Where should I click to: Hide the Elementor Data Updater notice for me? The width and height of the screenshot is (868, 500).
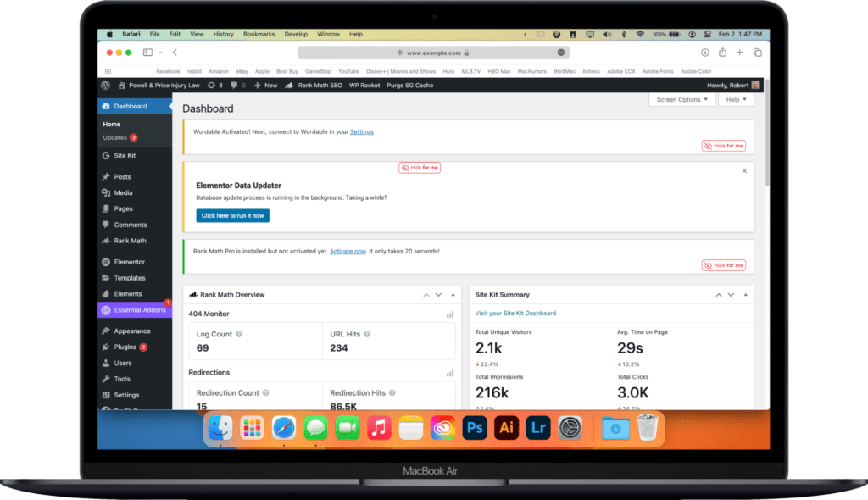click(x=420, y=168)
